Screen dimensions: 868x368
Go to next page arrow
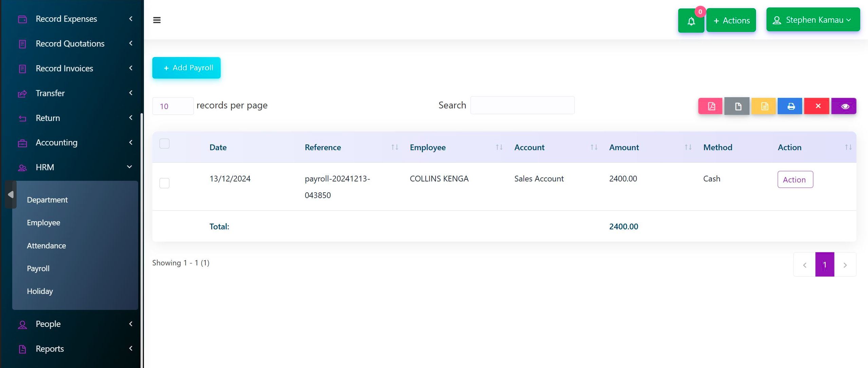click(845, 265)
